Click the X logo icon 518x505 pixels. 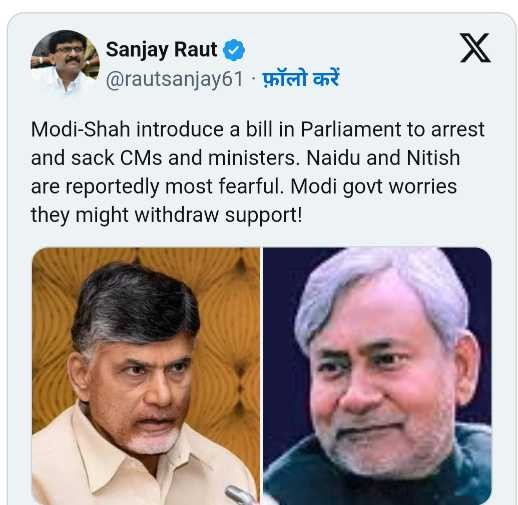(x=475, y=48)
